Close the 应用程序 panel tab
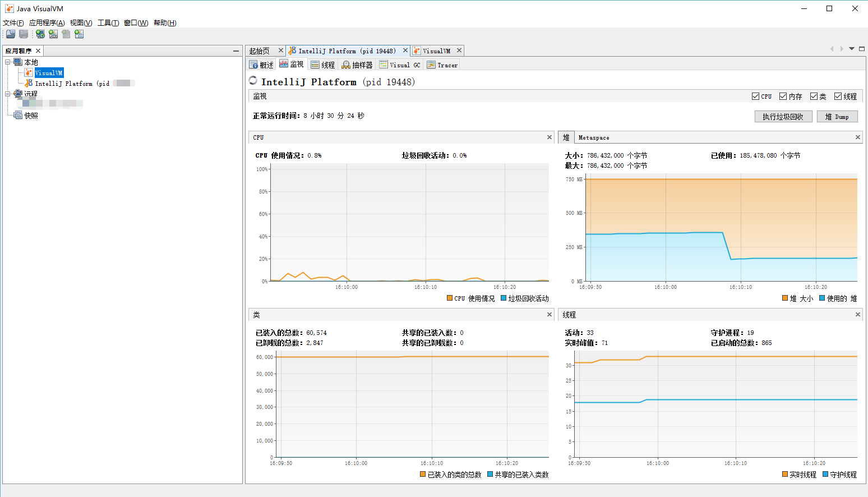The width and height of the screenshot is (868, 497). tap(38, 51)
